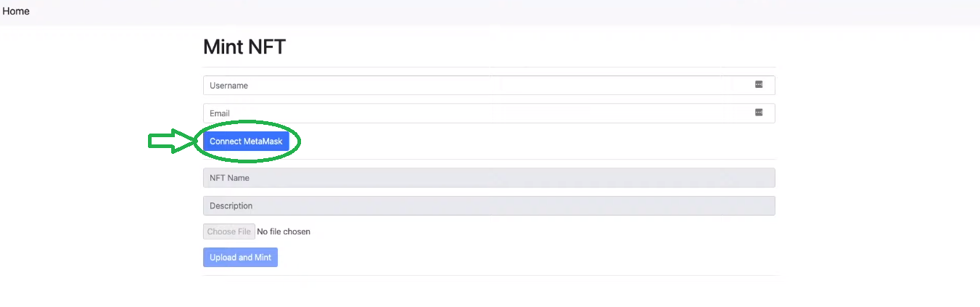
Task: Click the divider line below Upload and Mint
Action: click(x=490, y=276)
